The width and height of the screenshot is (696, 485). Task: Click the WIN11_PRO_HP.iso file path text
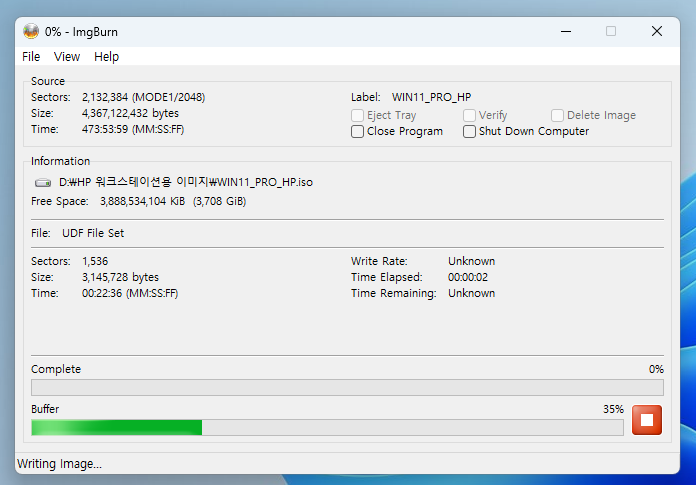pyautogui.click(x=186, y=182)
